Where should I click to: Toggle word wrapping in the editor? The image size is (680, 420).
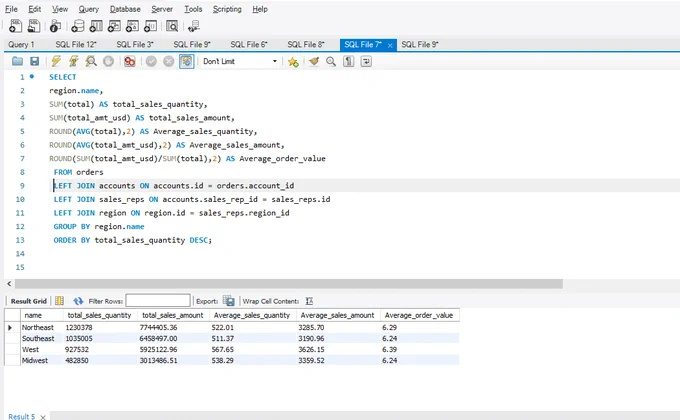366,62
